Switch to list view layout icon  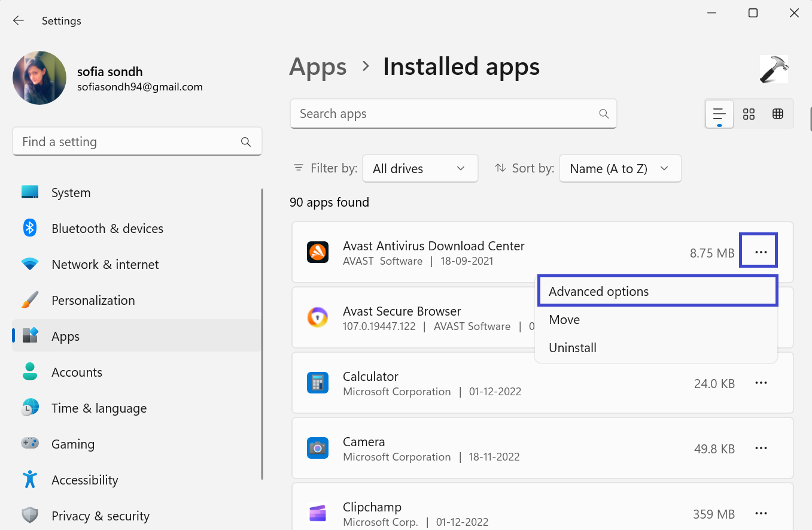[719, 114]
